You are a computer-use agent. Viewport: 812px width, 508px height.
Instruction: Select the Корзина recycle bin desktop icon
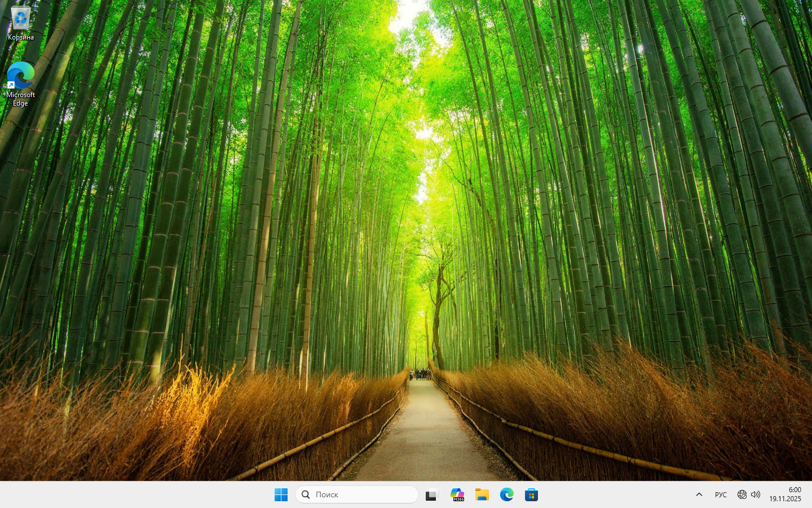pos(20,19)
